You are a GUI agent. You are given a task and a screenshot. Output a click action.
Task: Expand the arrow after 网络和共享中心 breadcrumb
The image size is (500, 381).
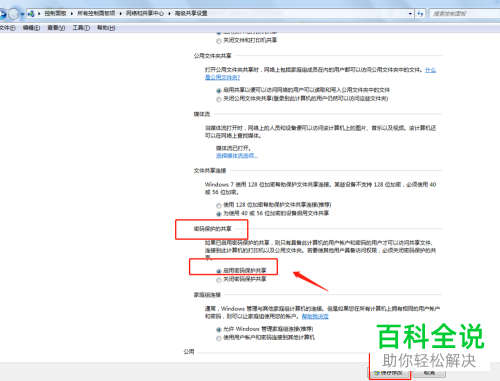click(169, 14)
